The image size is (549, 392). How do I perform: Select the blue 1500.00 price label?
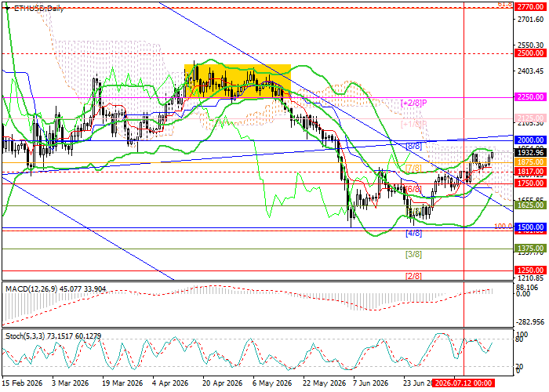point(530,227)
